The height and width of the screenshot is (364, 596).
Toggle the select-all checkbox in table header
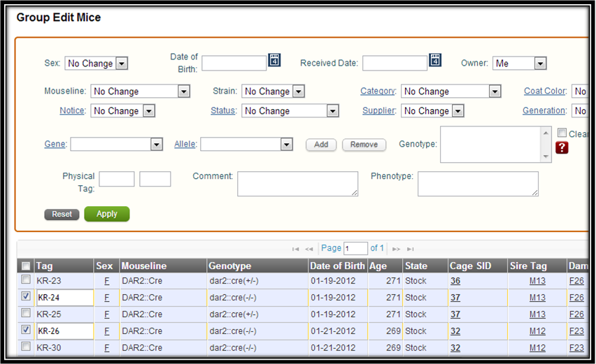(26, 265)
